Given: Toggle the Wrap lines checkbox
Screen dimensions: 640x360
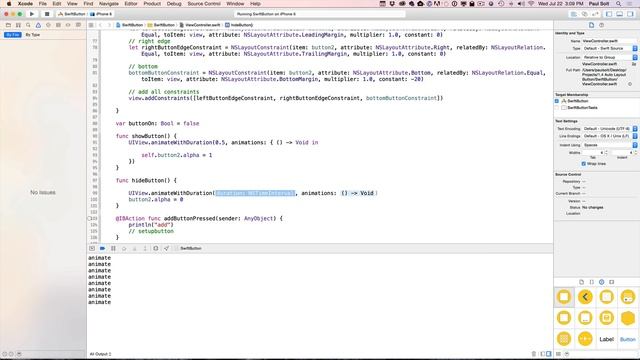Looking at the screenshot, I should 584,164.
